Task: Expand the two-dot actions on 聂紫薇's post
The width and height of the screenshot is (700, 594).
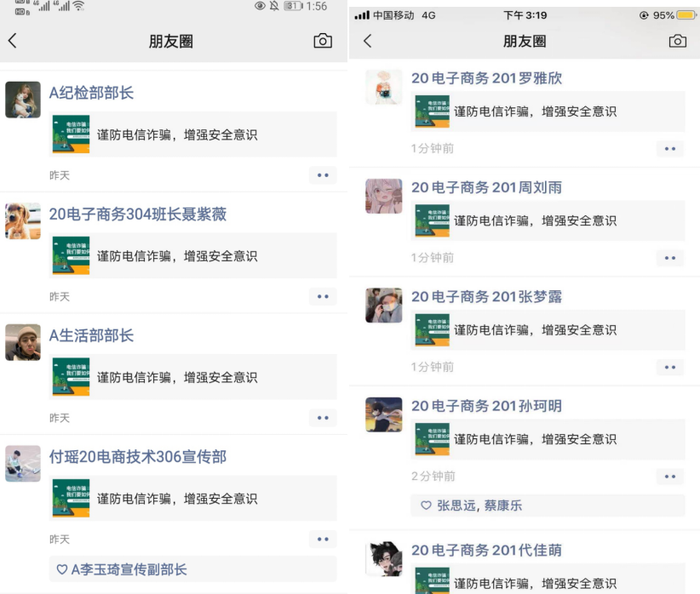Action: [323, 297]
